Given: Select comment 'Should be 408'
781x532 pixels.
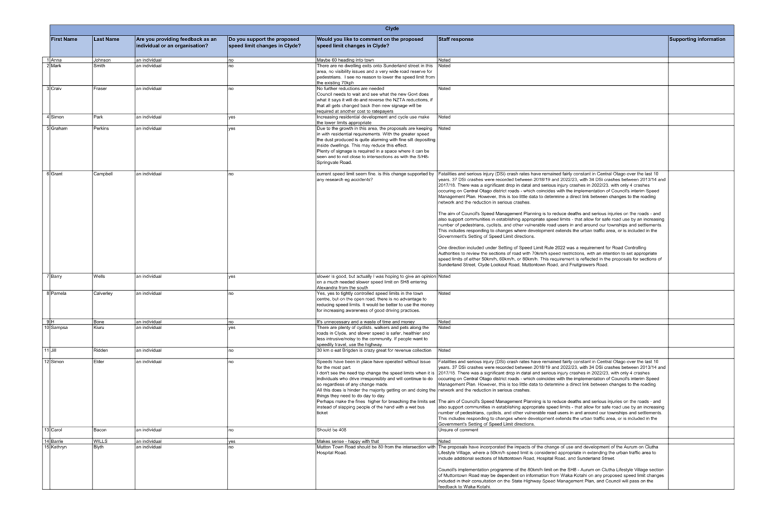Looking at the screenshot, I should coord(332,430).
